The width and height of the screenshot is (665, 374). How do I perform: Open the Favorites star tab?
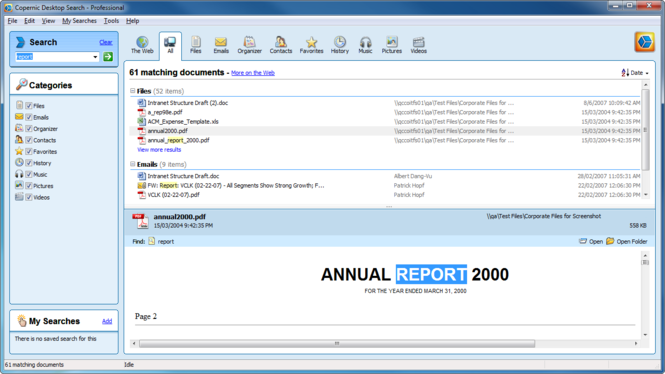(x=311, y=45)
